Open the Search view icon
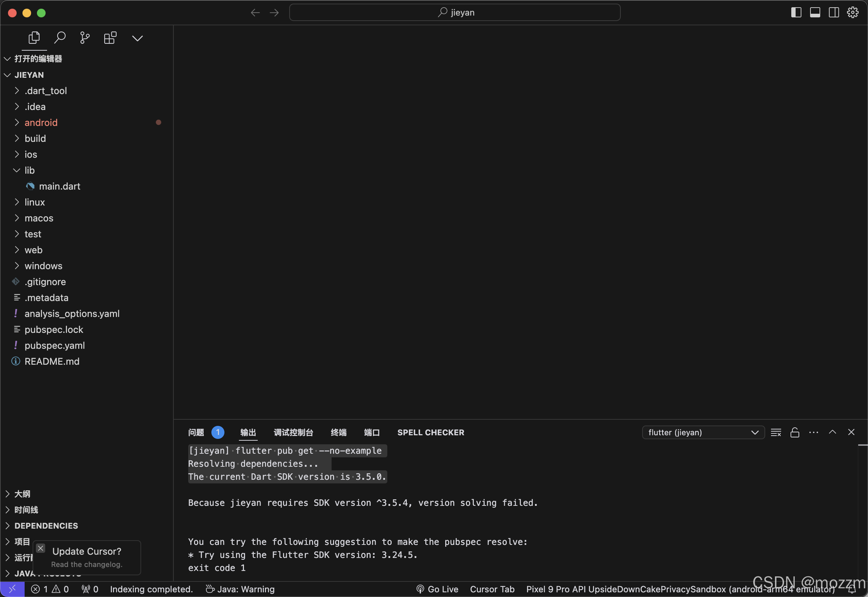This screenshot has height=597, width=868. pos(60,38)
